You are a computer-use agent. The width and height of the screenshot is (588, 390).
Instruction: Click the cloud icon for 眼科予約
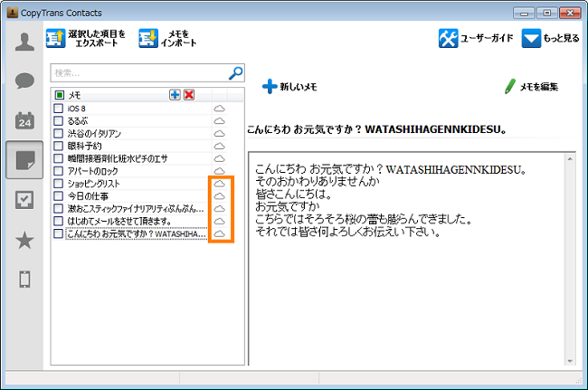click(x=220, y=146)
